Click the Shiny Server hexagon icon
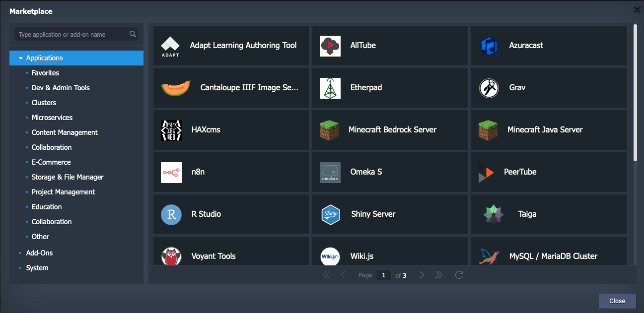 click(331, 214)
